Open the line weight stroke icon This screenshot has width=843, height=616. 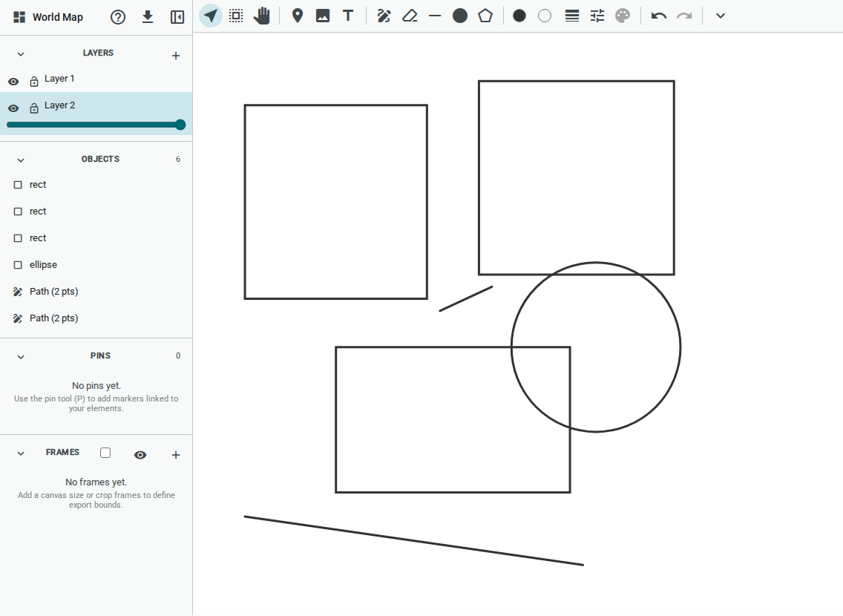pyautogui.click(x=572, y=16)
